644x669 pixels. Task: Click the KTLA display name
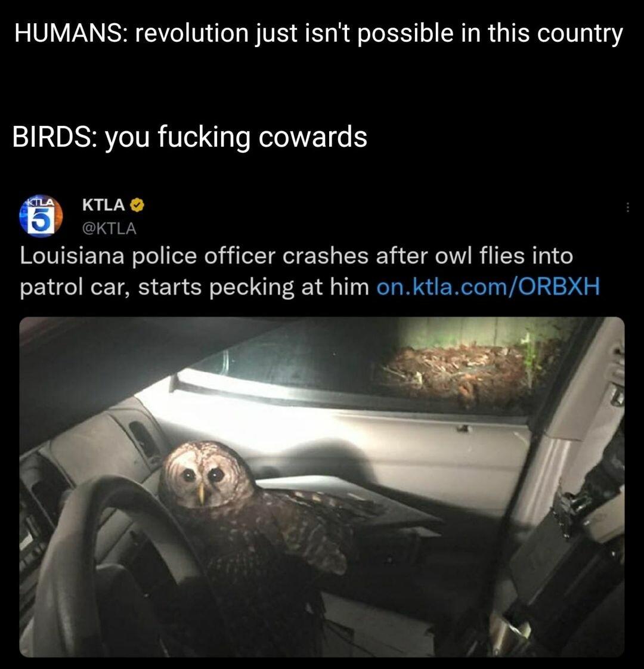[x=103, y=205]
